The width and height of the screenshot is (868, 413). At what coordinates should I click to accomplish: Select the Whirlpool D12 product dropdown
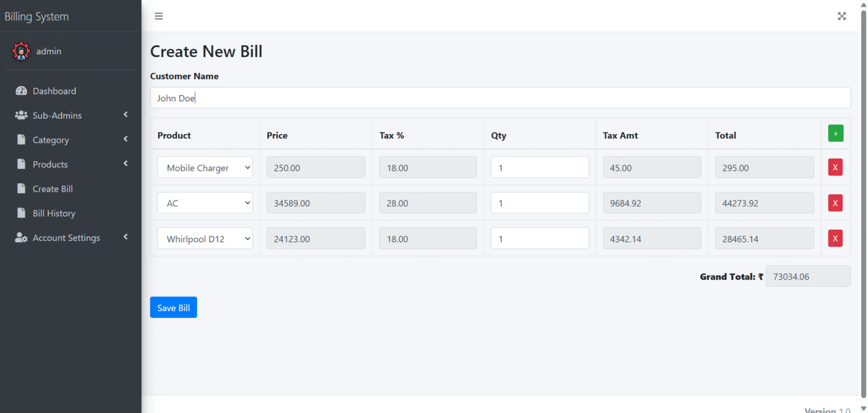205,238
